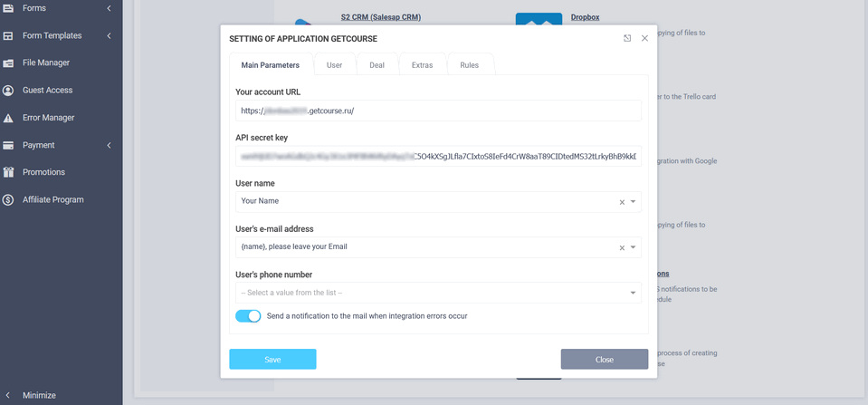Screen dimensions: 868x405
Task: Save the GetCourse application settings
Action: point(272,360)
